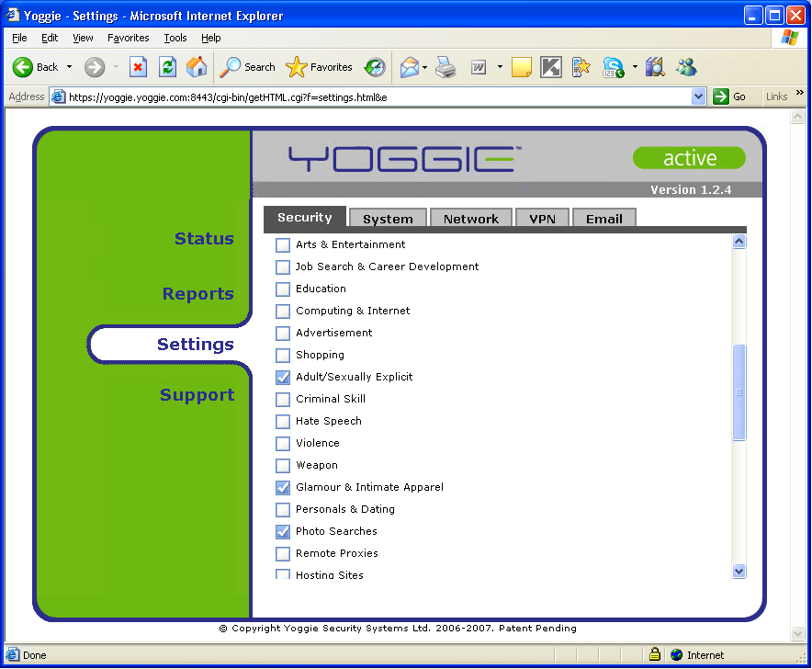Open the View menu
The width and height of the screenshot is (812, 669).
[83, 38]
